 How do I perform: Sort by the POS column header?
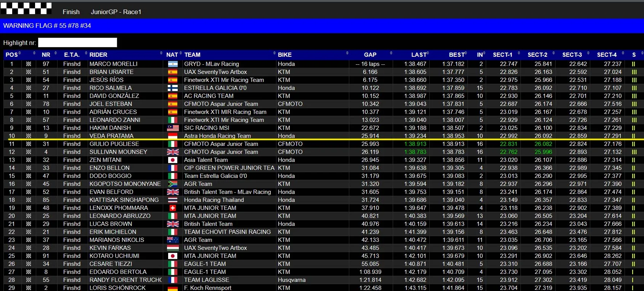[x=12, y=55]
